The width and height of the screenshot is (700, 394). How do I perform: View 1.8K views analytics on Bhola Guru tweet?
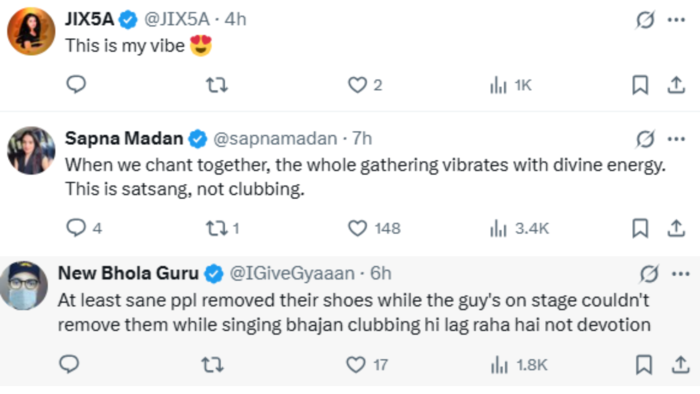(x=519, y=365)
